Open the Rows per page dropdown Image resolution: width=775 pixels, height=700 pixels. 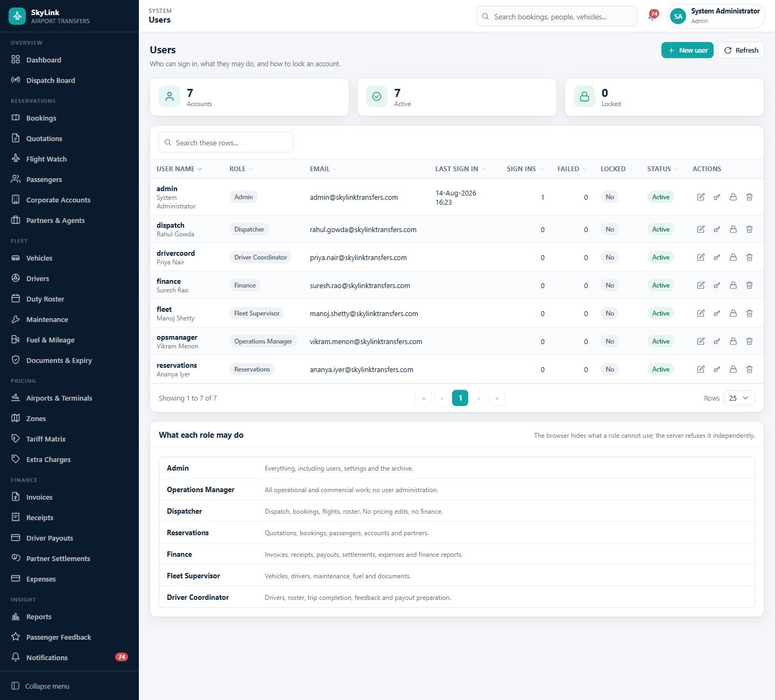(x=739, y=398)
